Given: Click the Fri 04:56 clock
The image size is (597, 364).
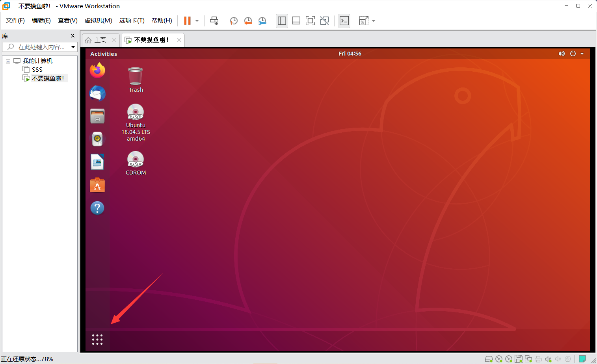Looking at the screenshot, I should [x=350, y=54].
